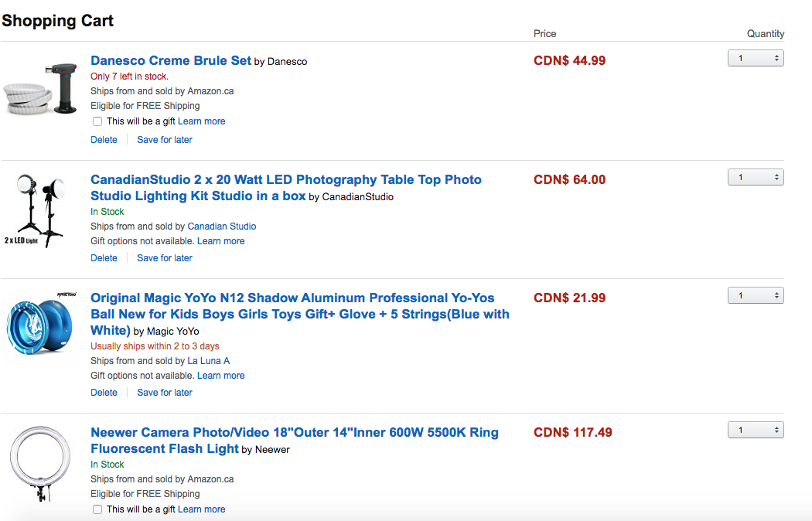Image resolution: width=812 pixels, height=521 pixels.
Task: Open the La Luna A seller link
Action: 209,361
